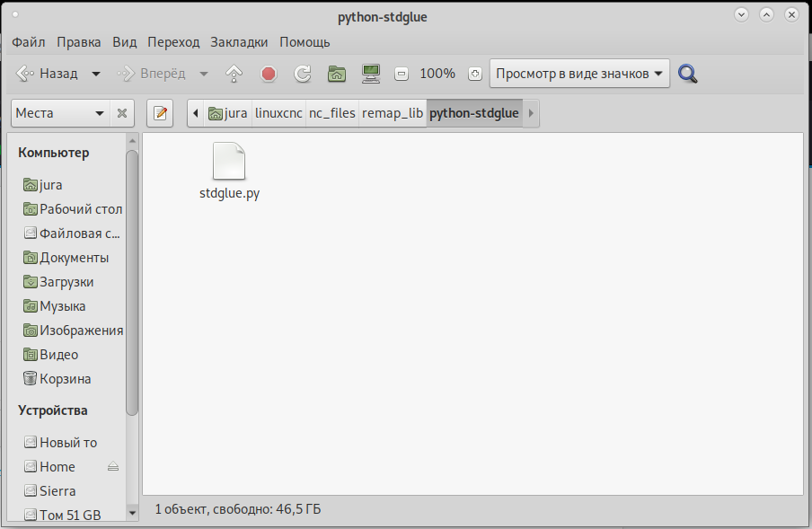Open the Вид menu

tap(125, 42)
